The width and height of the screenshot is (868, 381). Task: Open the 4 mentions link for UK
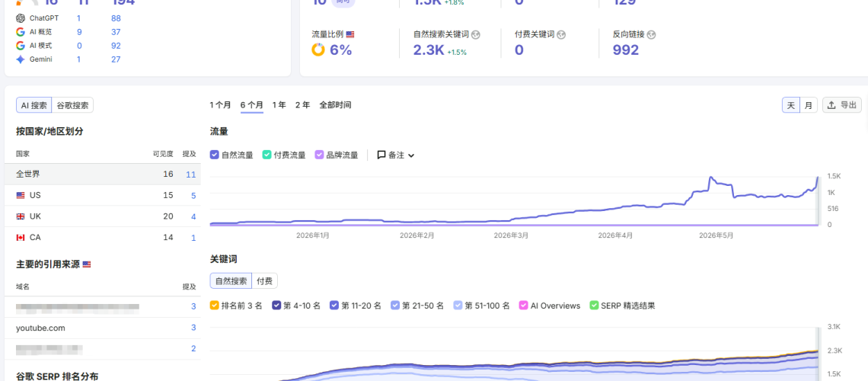click(x=193, y=216)
